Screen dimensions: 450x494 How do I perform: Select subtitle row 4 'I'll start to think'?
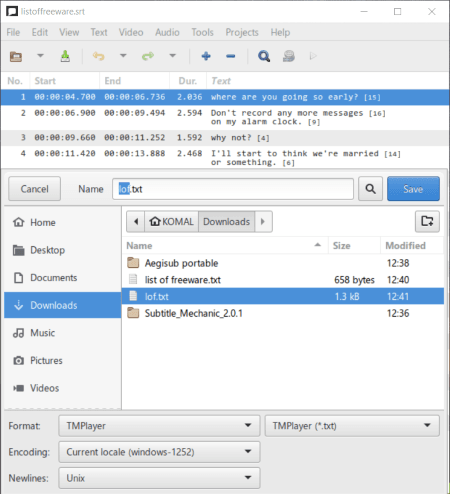tap(225, 158)
